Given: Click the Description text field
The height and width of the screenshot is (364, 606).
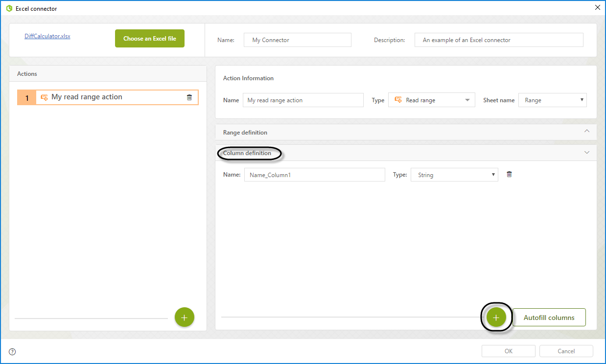Looking at the screenshot, I should (x=498, y=40).
